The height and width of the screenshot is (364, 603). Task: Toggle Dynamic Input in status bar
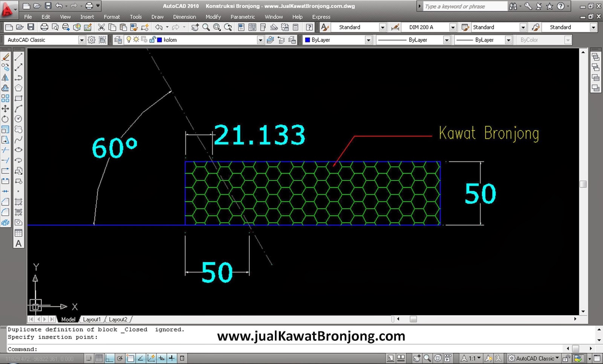pyautogui.click(x=161, y=358)
